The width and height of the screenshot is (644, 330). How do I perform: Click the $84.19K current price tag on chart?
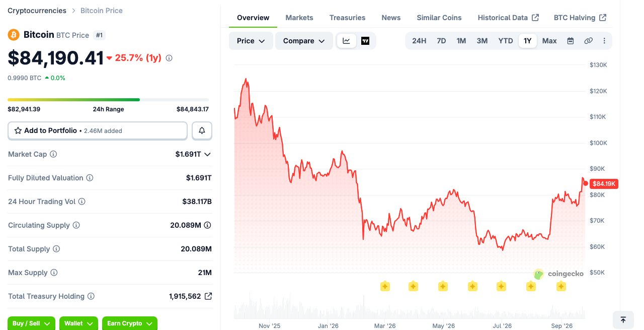(604, 184)
